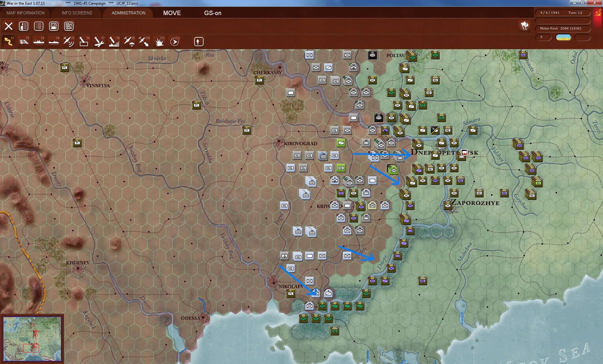Select the green unit counter near Kirovograd
The image size is (603, 364).
341,143
